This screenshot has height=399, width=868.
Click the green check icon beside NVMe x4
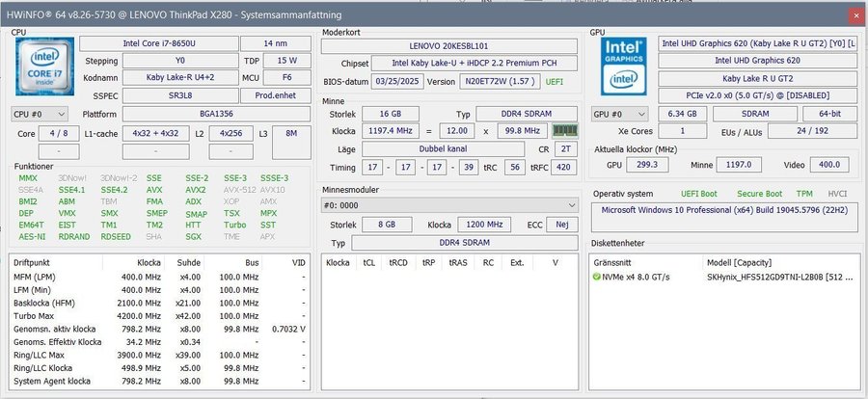point(597,277)
